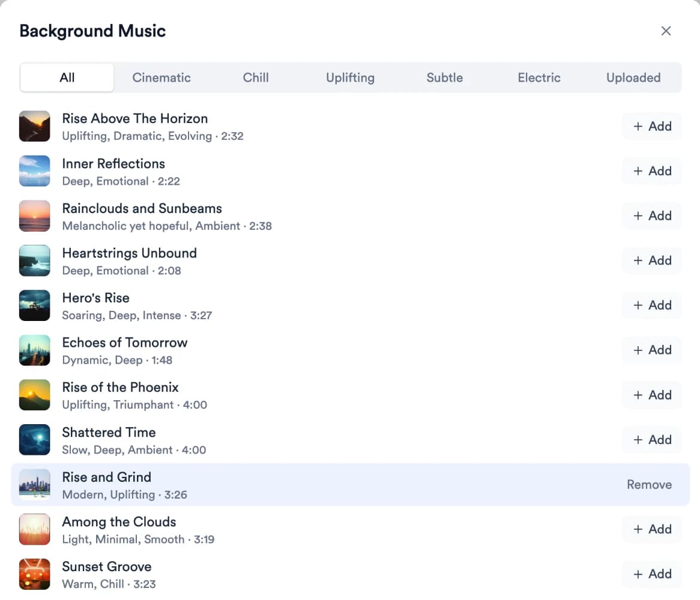Open the Chill music category

point(256,77)
